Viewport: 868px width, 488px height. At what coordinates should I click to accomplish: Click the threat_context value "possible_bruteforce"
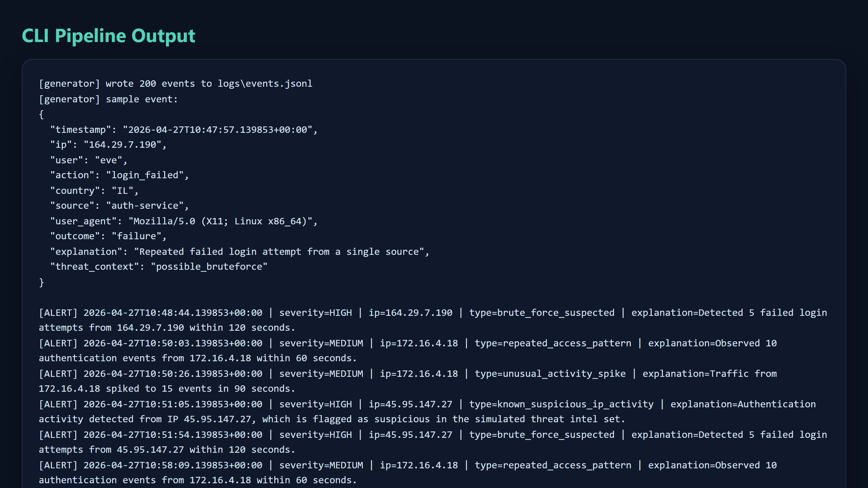click(210, 266)
